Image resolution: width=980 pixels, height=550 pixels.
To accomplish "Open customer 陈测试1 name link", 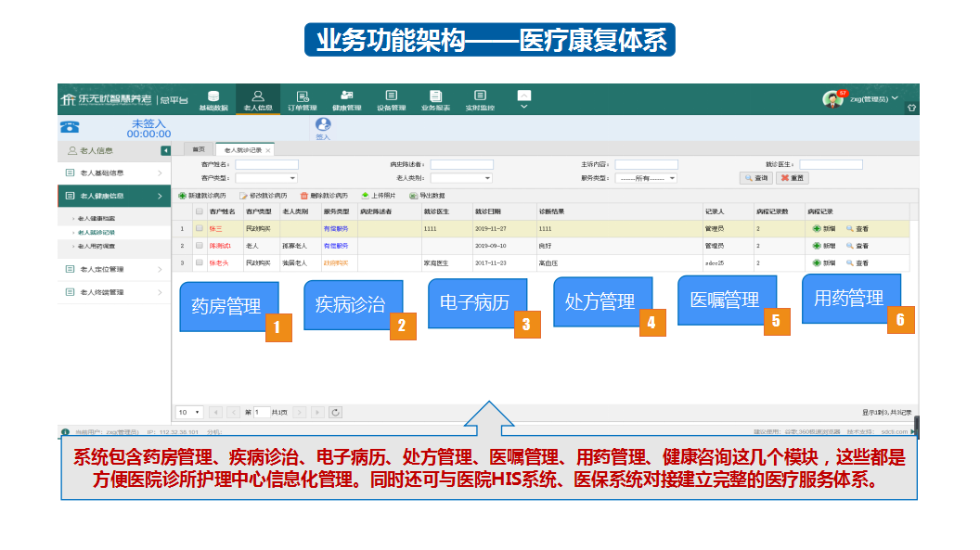I will (x=220, y=246).
